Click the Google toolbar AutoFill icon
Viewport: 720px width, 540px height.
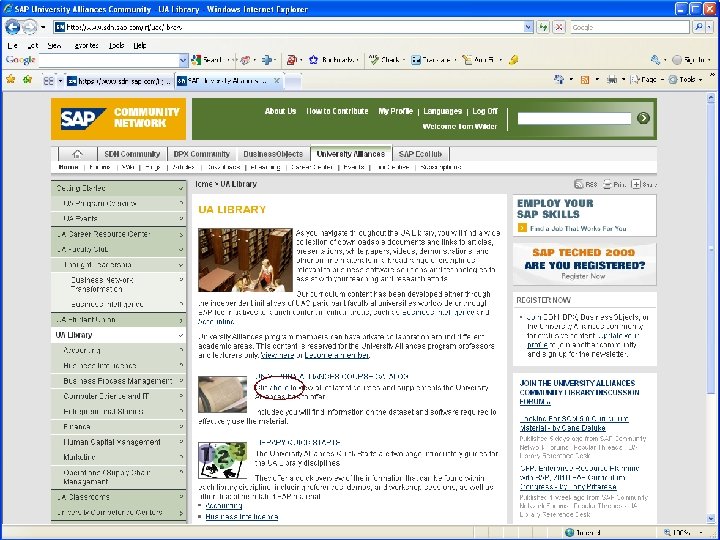click(467, 60)
